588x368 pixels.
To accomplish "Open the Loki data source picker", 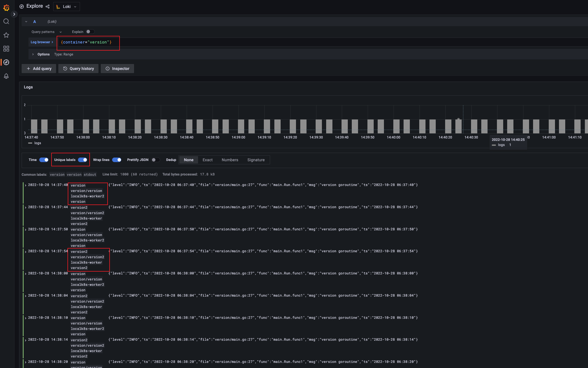I will click(x=67, y=7).
